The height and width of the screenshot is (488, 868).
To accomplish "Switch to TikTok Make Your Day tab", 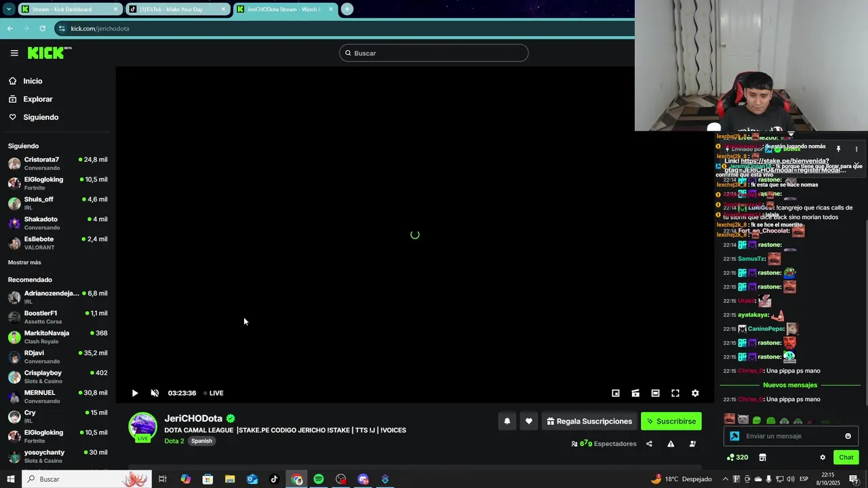I will pyautogui.click(x=178, y=9).
